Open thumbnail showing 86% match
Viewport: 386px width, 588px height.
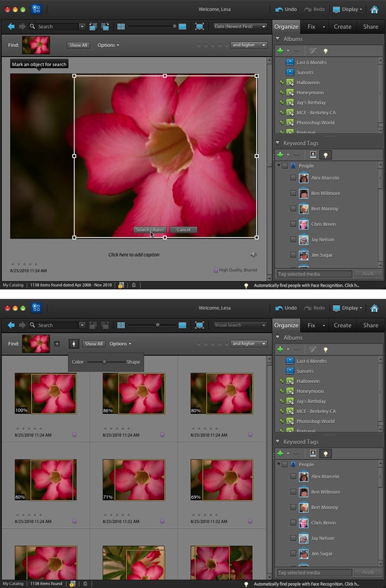[134, 393]
